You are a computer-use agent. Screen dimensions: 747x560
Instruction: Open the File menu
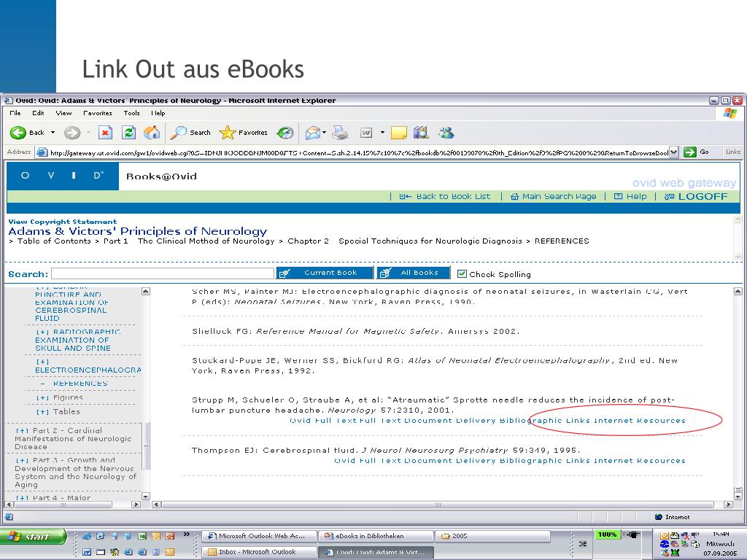click(x=15, y=113)
